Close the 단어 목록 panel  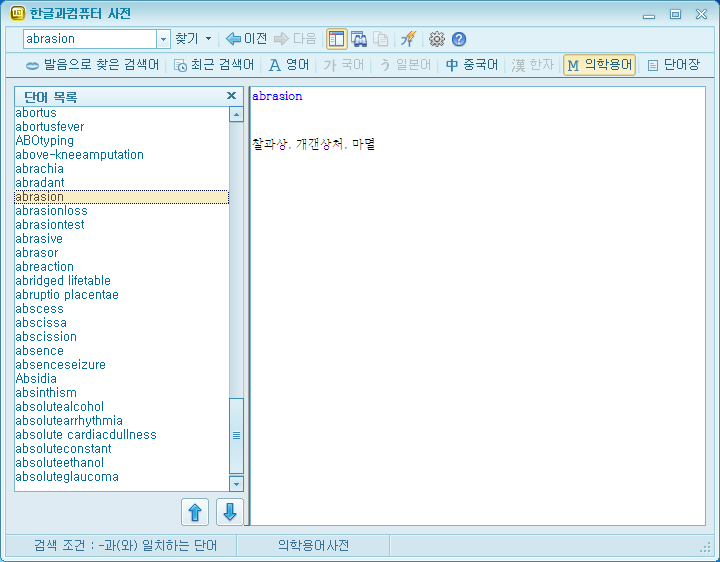231,96
